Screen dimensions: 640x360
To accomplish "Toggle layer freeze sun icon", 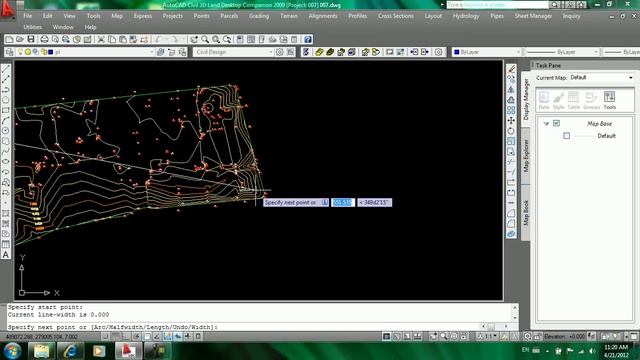I will click(x=28, y=52).
